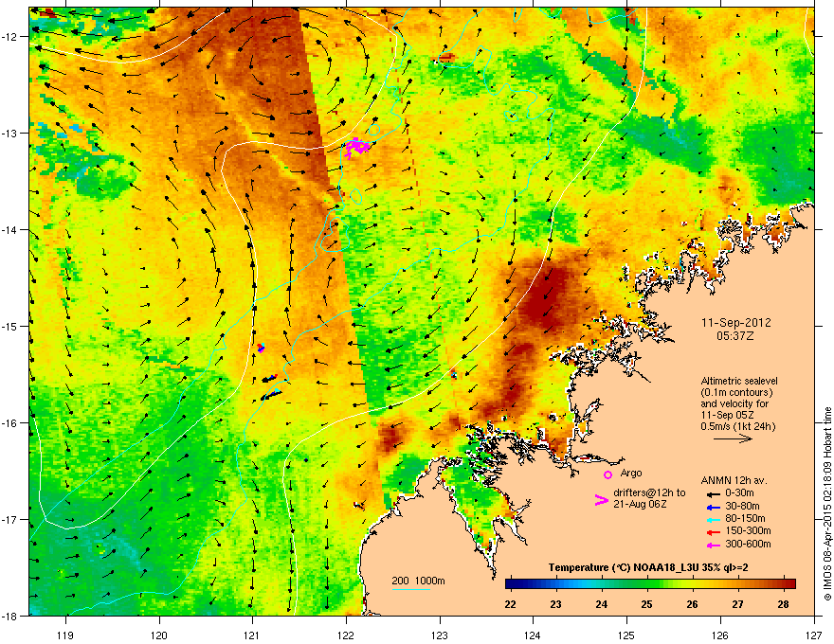The width and height of the screenshot is (834, 644).
Task: Click the '30-80m' depth label
Action: (x=742, y=506)
